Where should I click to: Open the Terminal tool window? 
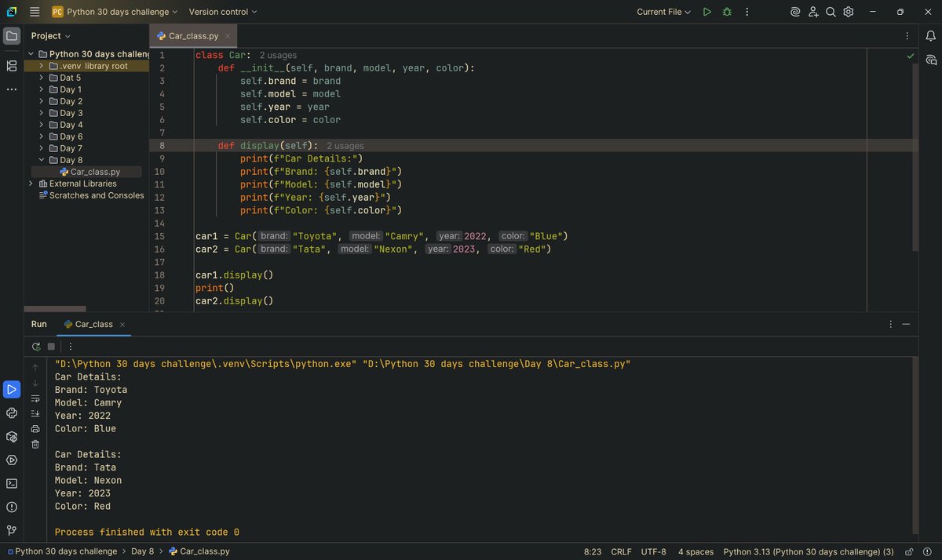tap(12, 483)
